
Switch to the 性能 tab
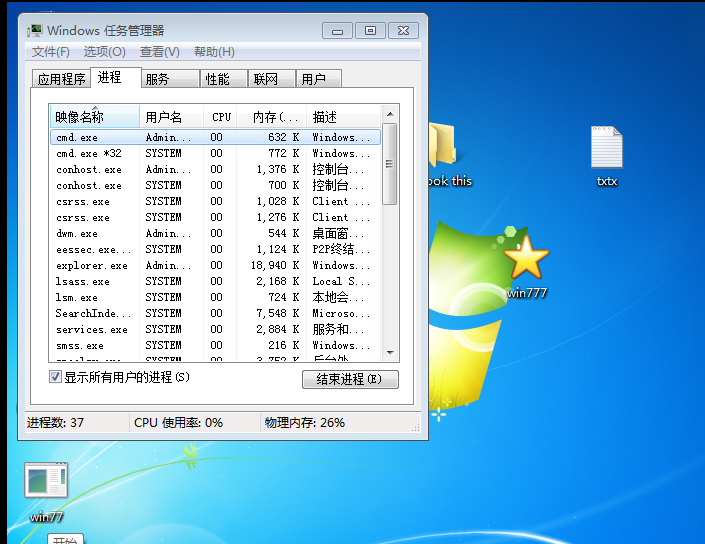223,79
